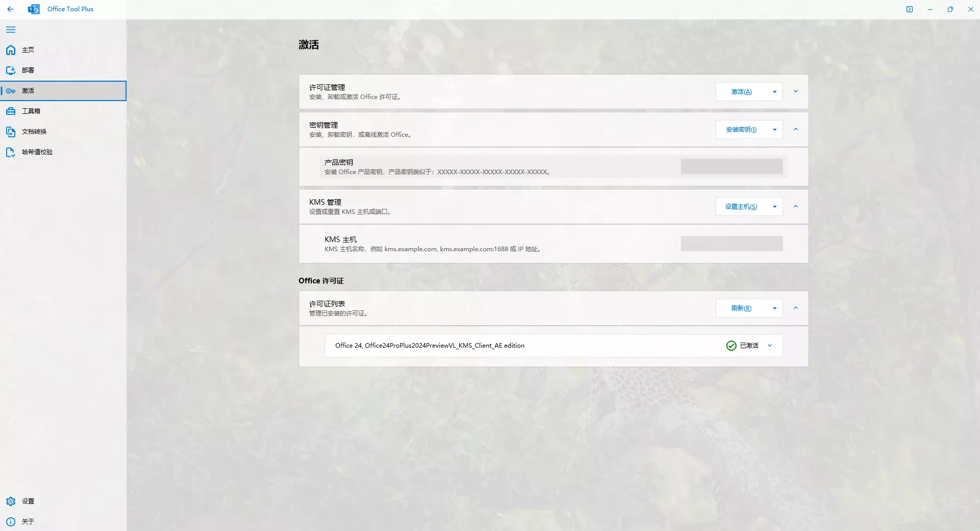Open dropdown arrow beside 激活(A)
This screenshot has width=980, height=531.
tap(775, 92)
